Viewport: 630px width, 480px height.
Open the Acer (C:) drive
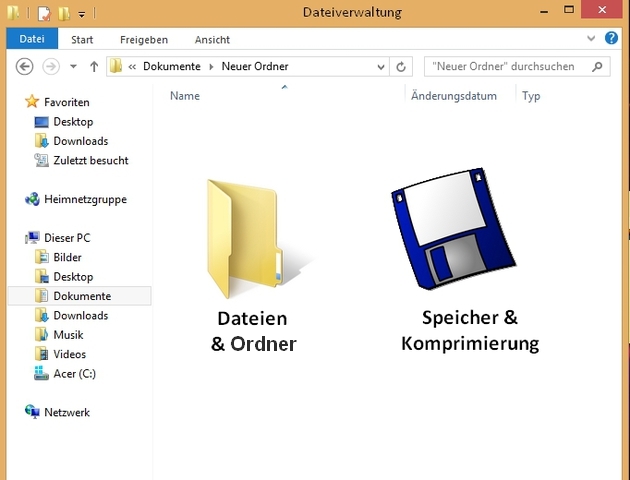75,374
